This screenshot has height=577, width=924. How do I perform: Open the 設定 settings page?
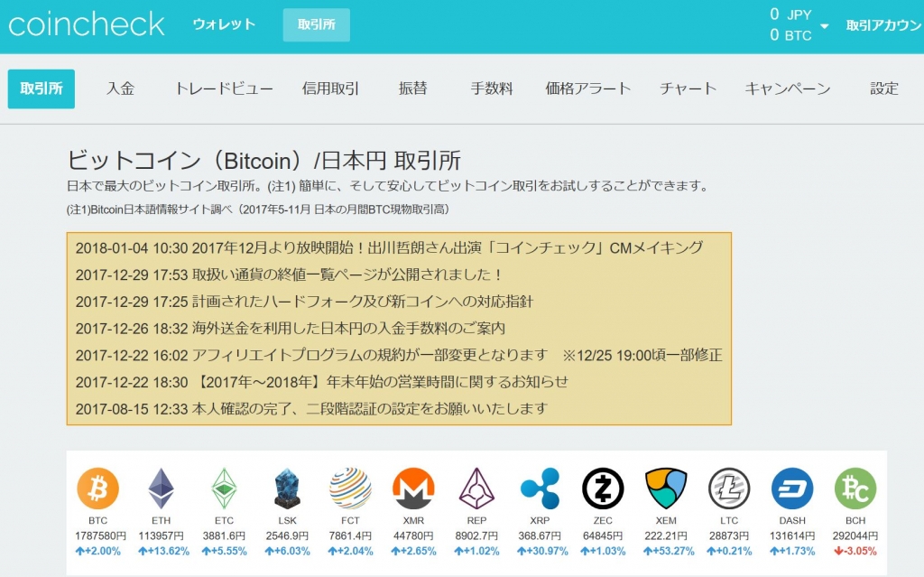884,88
